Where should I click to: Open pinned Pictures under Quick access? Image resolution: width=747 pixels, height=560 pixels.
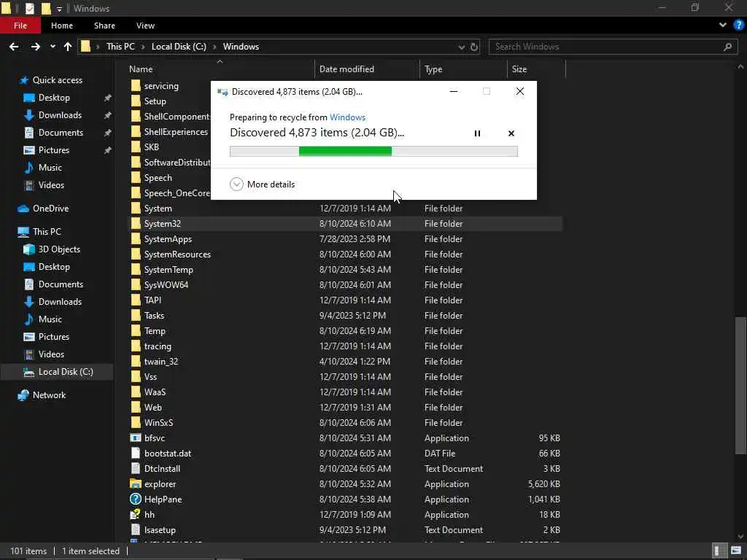54,150
